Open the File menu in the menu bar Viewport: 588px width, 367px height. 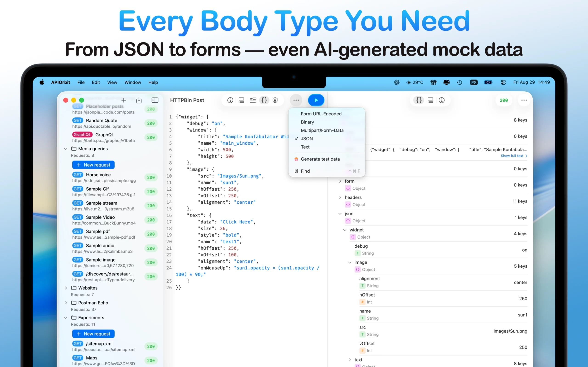[81, 82]
